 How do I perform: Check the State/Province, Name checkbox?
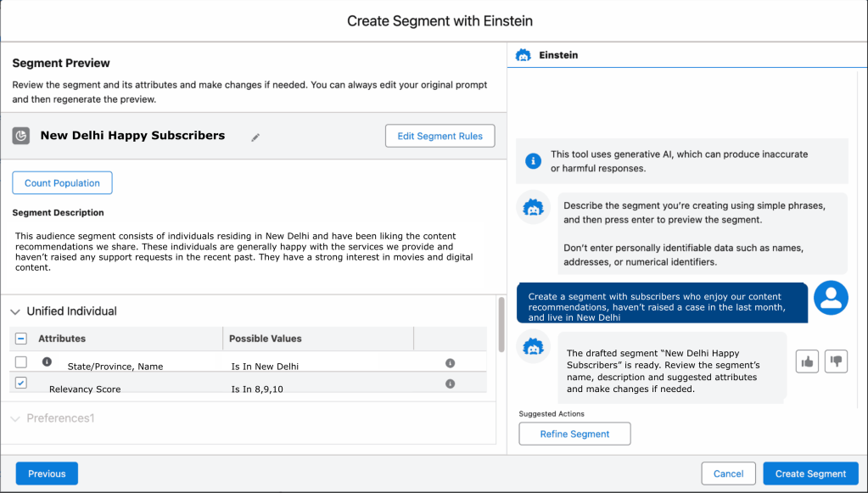[21, 362]
